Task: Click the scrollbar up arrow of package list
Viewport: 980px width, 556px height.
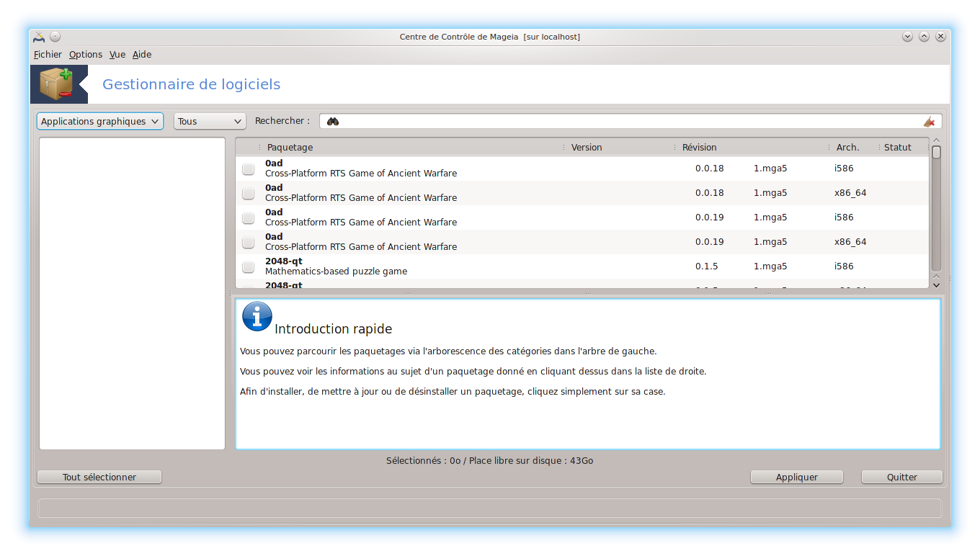Action: 936,141
